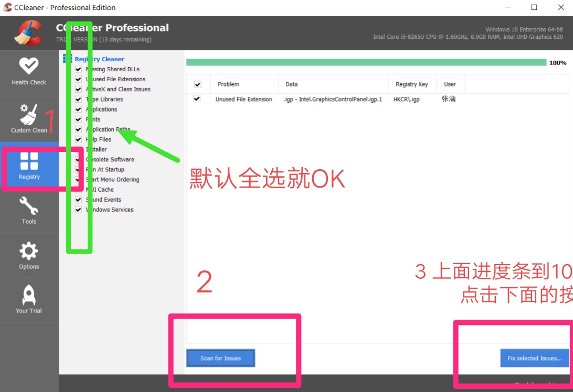The width and height of the screenshot is (573, 392).
Task: Toggle Windows Services checkbox
Action: [x=78, y=210]
